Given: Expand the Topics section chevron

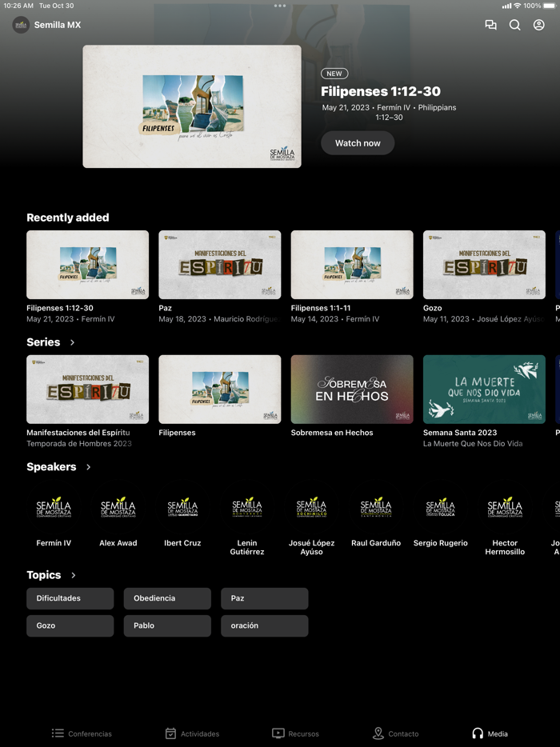Looking at the screenshot, I should pyautogui.click(x=74, y=575).
